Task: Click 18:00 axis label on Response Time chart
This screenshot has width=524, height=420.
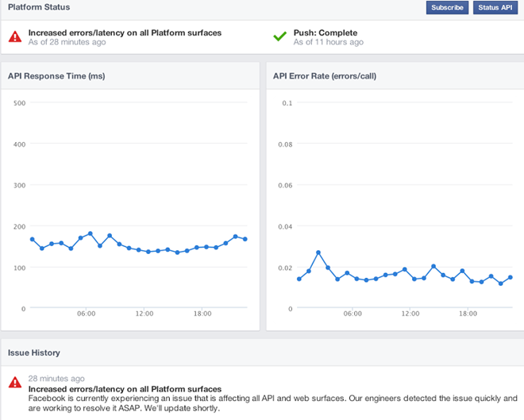Action: click(x=202, y=314)
